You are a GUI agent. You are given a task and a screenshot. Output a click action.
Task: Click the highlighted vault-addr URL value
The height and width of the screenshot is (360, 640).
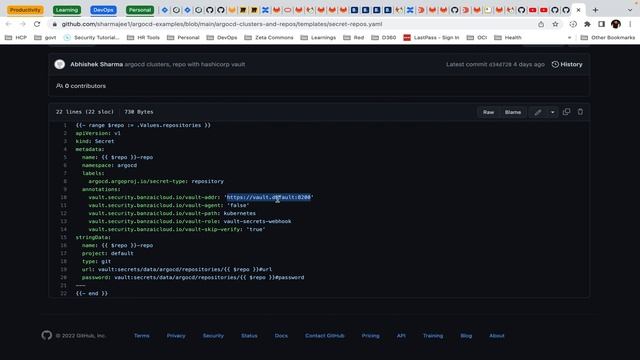click(269, 197)
